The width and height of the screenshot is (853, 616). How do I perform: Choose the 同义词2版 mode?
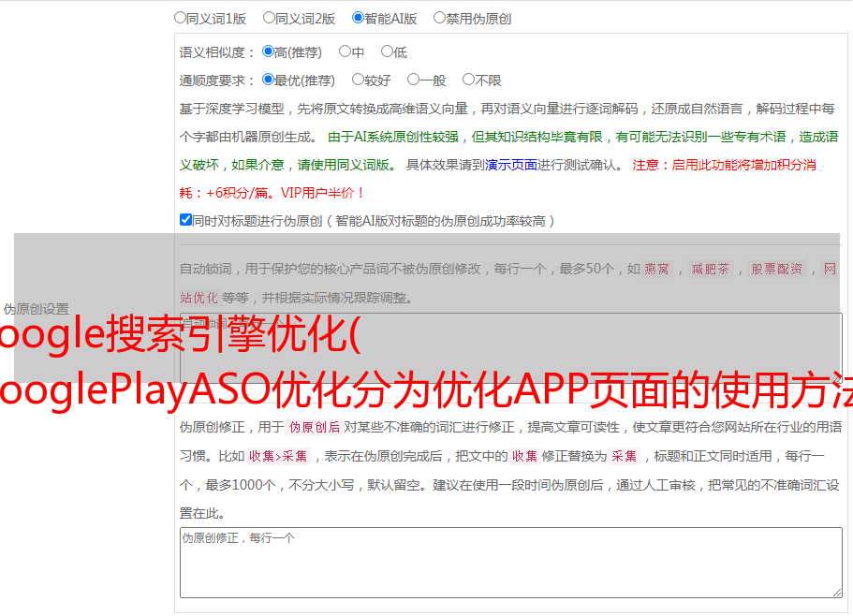tap(269, 17)
